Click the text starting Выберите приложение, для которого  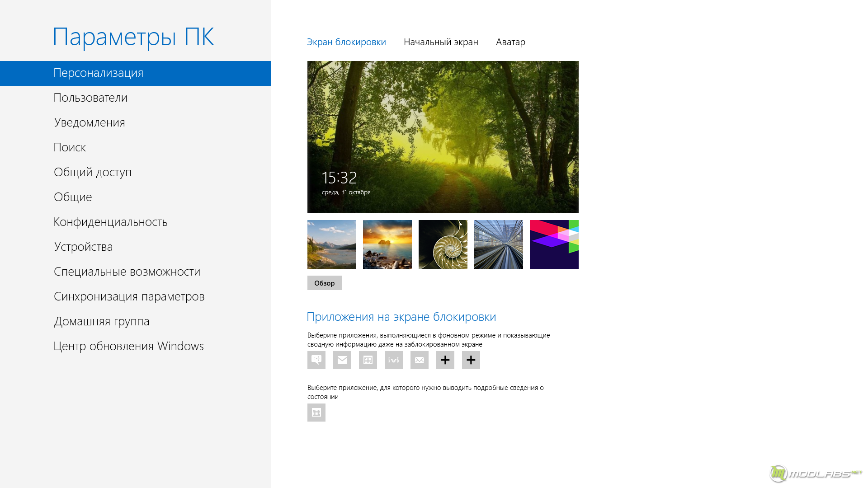(x=425, y=392)
